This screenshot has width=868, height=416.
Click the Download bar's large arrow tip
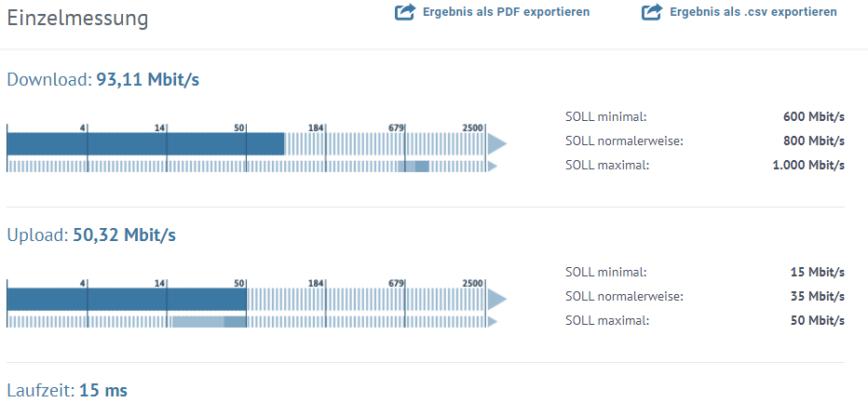point(496,143)
